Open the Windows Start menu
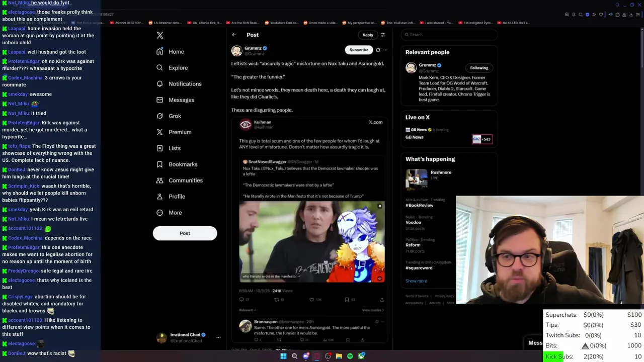This screenshot has width=644, height=362. (x=283, y=356)
